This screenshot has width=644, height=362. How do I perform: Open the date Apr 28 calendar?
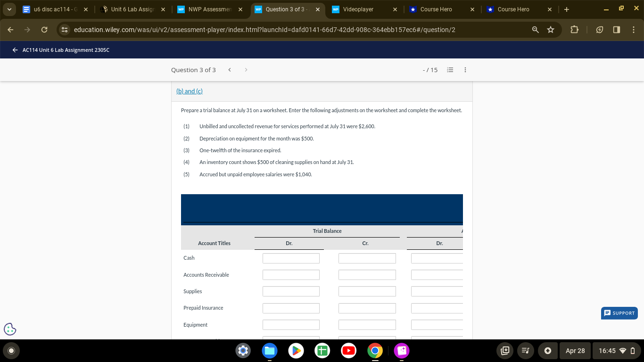tap(575, 351)
